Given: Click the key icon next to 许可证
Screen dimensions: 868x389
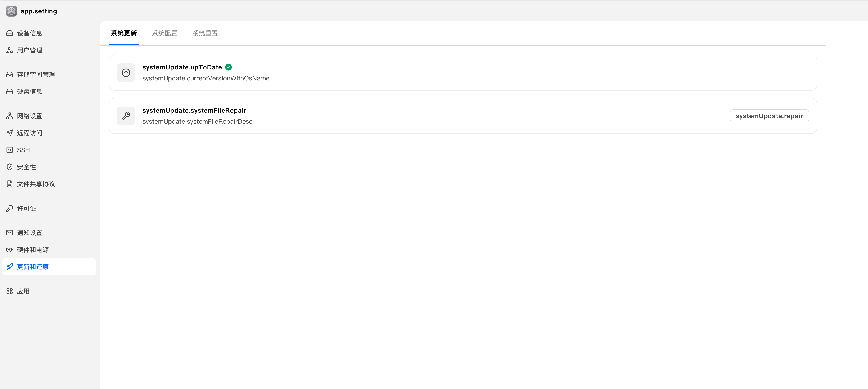Looking at the screenshot, I should (10, 208).
